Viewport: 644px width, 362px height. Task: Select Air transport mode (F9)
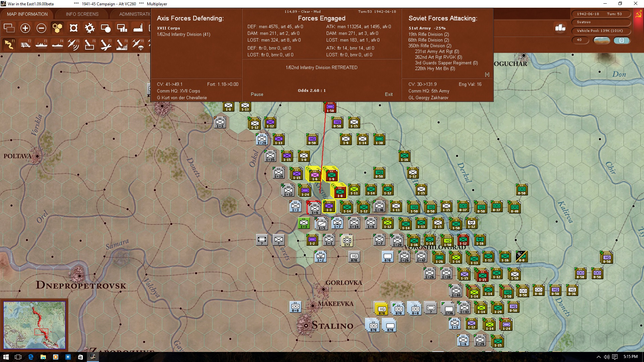pos(138,44)
